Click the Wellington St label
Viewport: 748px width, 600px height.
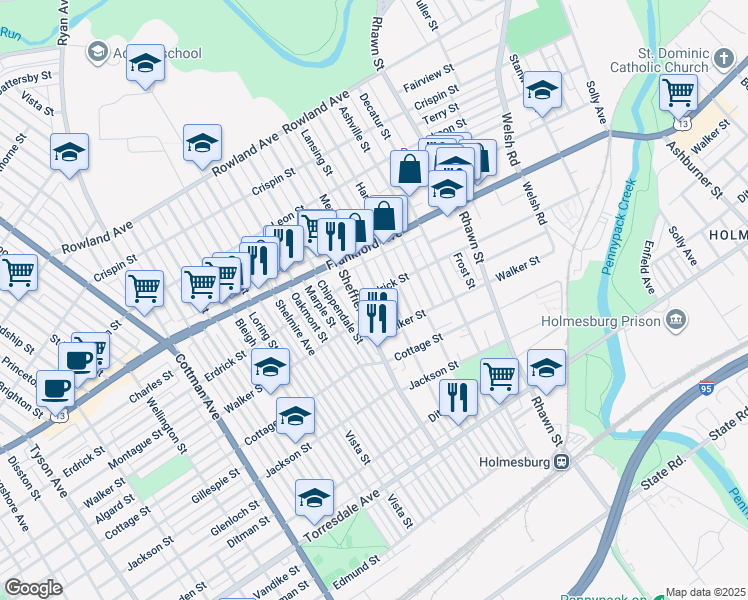pos(166,424)
